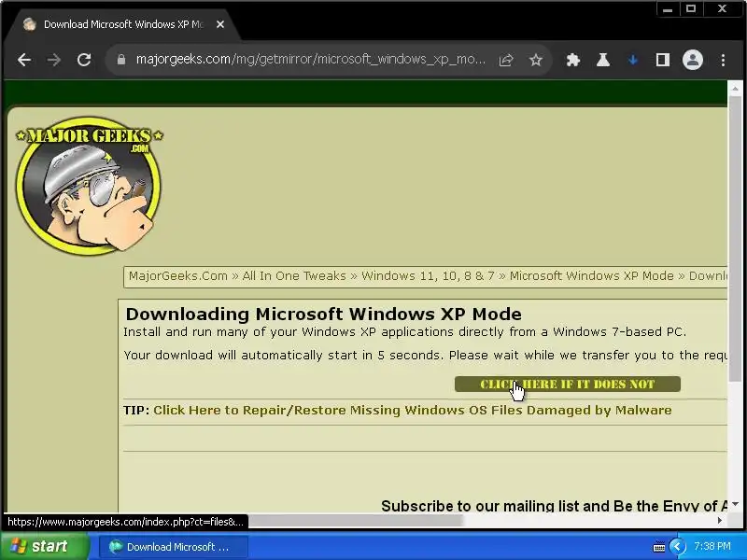View site security padlock info
747x560 pixels.
pos(121,60)
